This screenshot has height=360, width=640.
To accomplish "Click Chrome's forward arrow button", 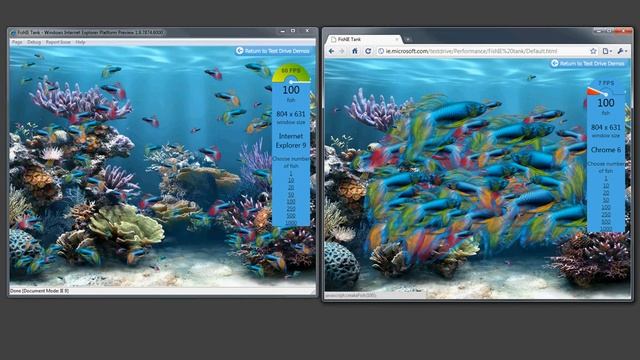I will 342,51.
